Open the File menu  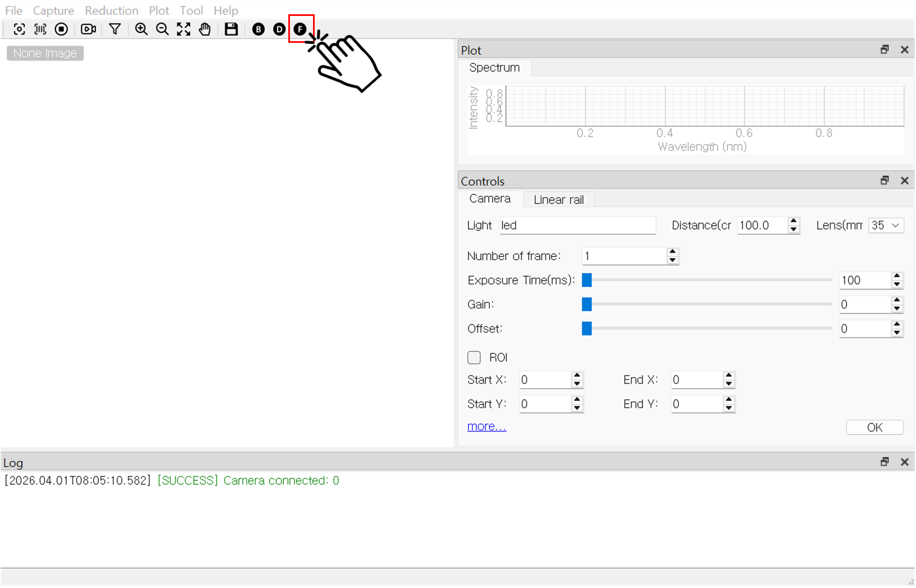point(14,10)
